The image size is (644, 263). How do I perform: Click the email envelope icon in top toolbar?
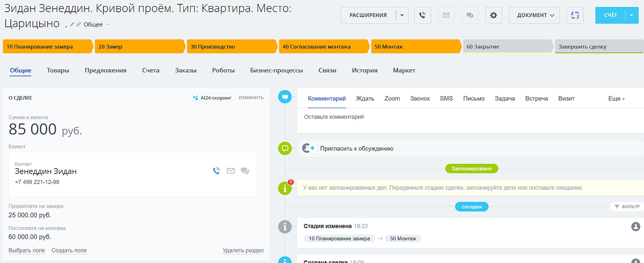click(446, 15)
